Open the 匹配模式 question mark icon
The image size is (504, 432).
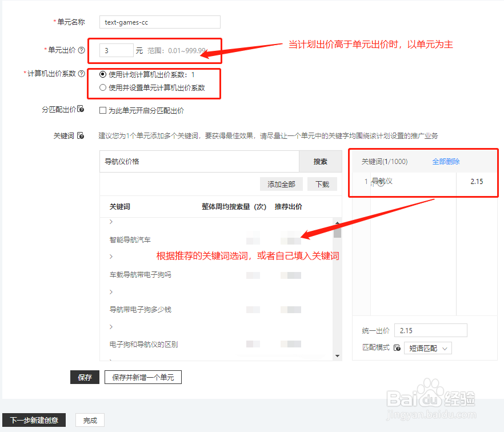(398, 348)
